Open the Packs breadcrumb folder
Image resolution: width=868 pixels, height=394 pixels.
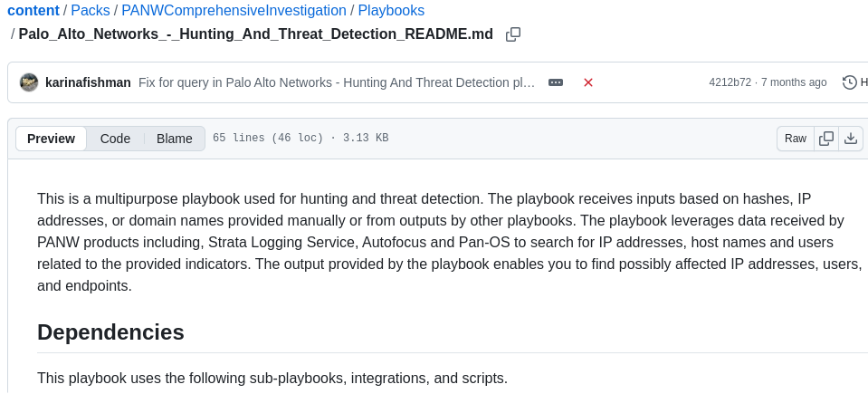pyautogui.click(x=89, y=11)
